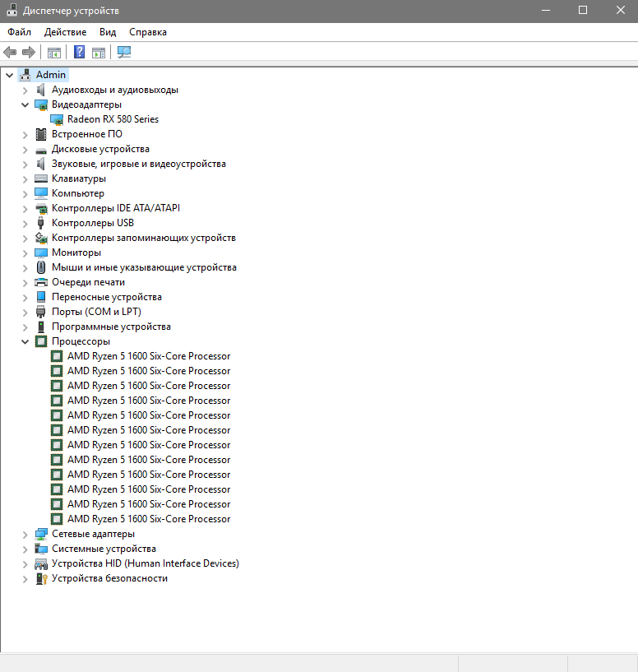The height and width of the screenshot is (672, 638).
Task: Select Radeon RX 580 Series device
Action: 113,119
